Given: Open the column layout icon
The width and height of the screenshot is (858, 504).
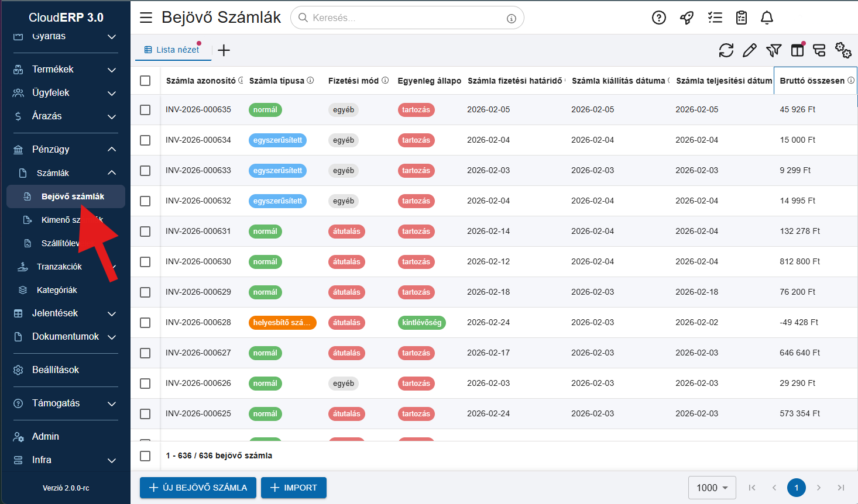Looking at the screenshot, I should point(797,50).
